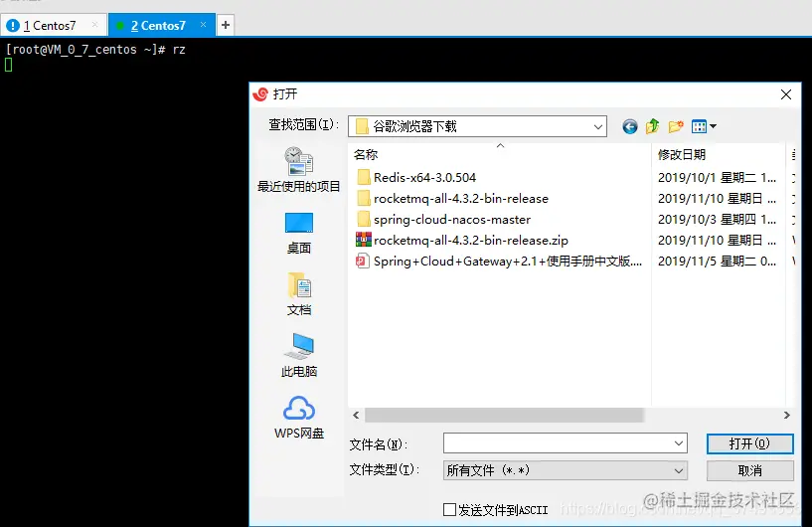Click the file list scroll right arrow
Screen dimensions: 812x527
tap(786, 415)
